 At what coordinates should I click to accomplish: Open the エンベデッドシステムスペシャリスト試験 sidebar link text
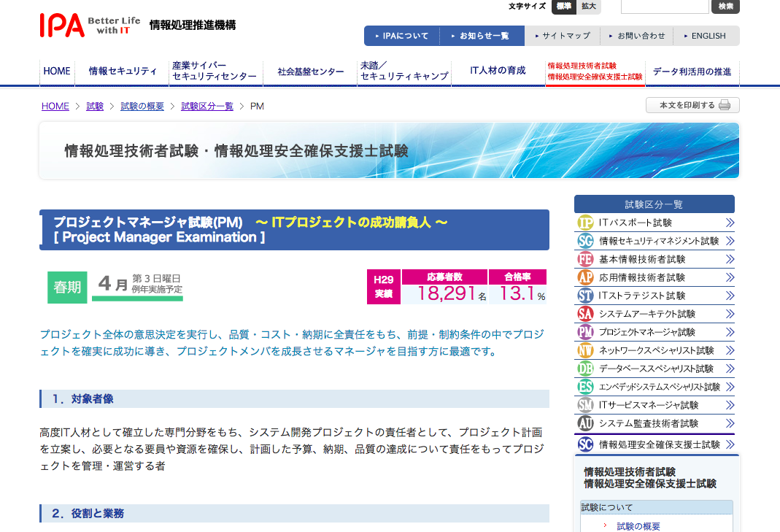[659, 387]
